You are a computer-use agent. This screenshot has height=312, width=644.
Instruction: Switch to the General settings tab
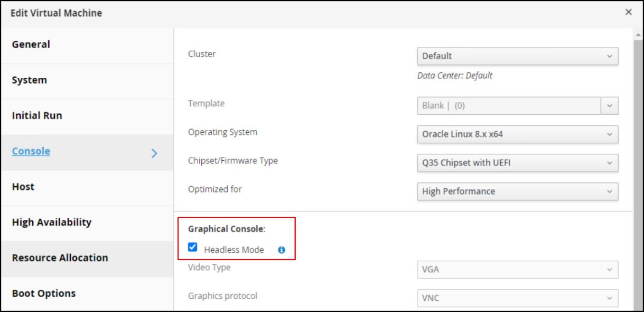30,44
